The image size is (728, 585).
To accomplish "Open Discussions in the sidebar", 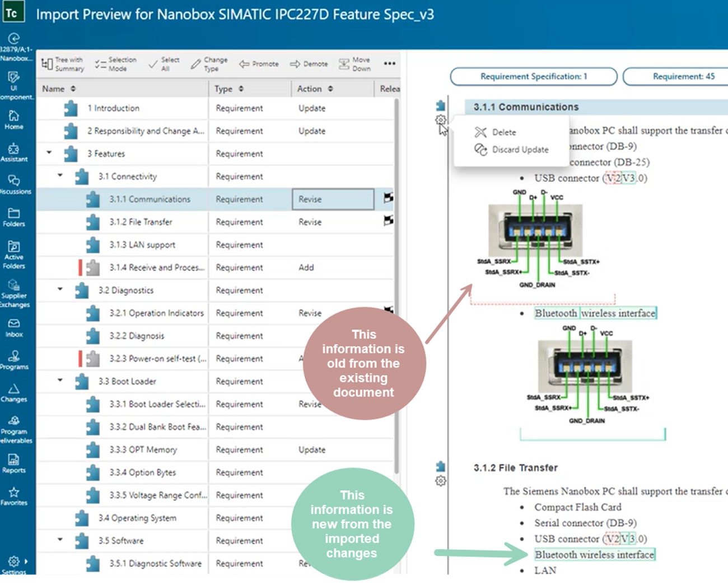I will (14, 184).
